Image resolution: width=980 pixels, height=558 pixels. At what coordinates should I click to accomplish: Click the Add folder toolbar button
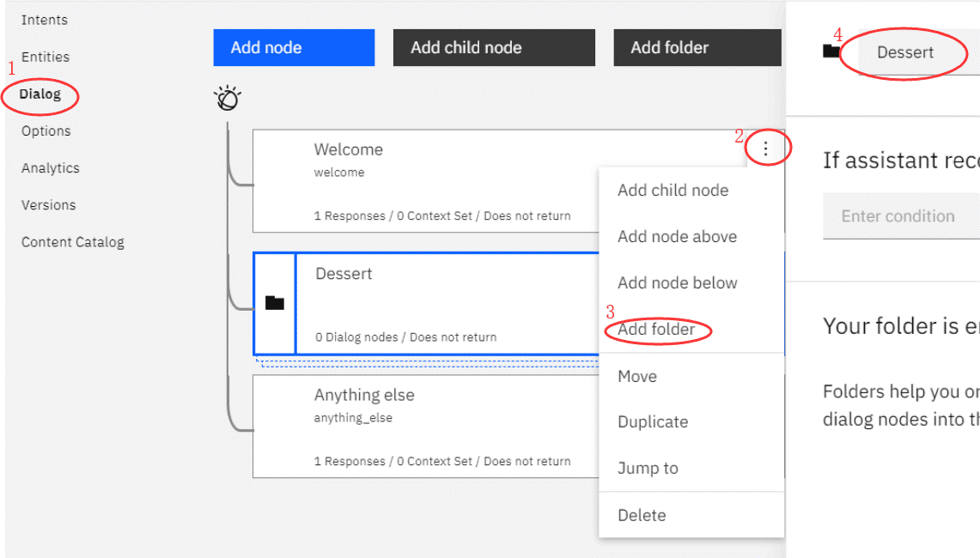(697, 48)
